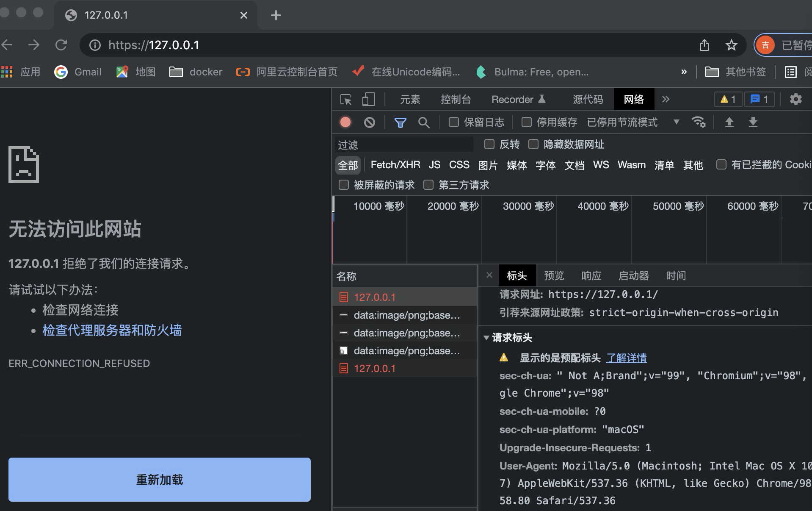Image resolution: width=812 pixels, height=511 pixels.
Task: Open the network request search
Action: pos(424,122)
